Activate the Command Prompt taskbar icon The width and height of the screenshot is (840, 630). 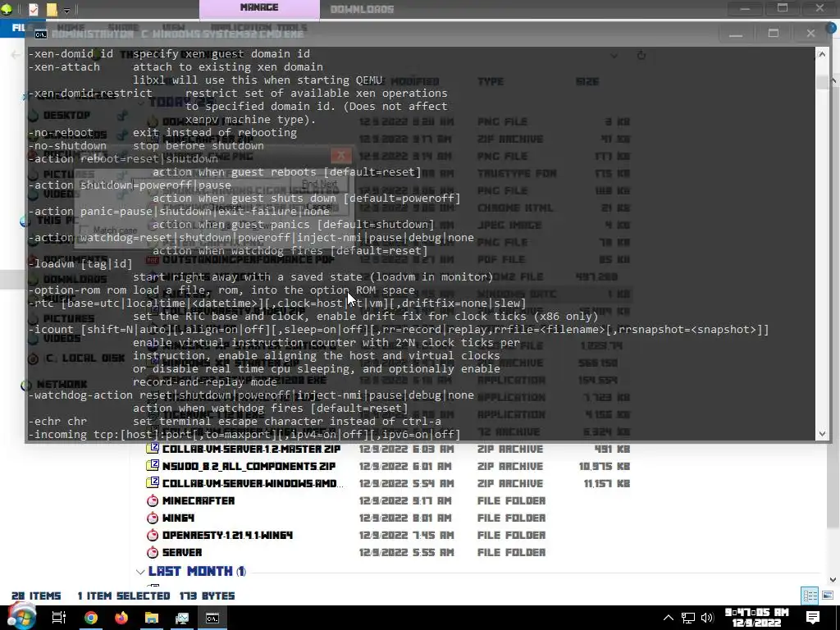tap(212, 618)
